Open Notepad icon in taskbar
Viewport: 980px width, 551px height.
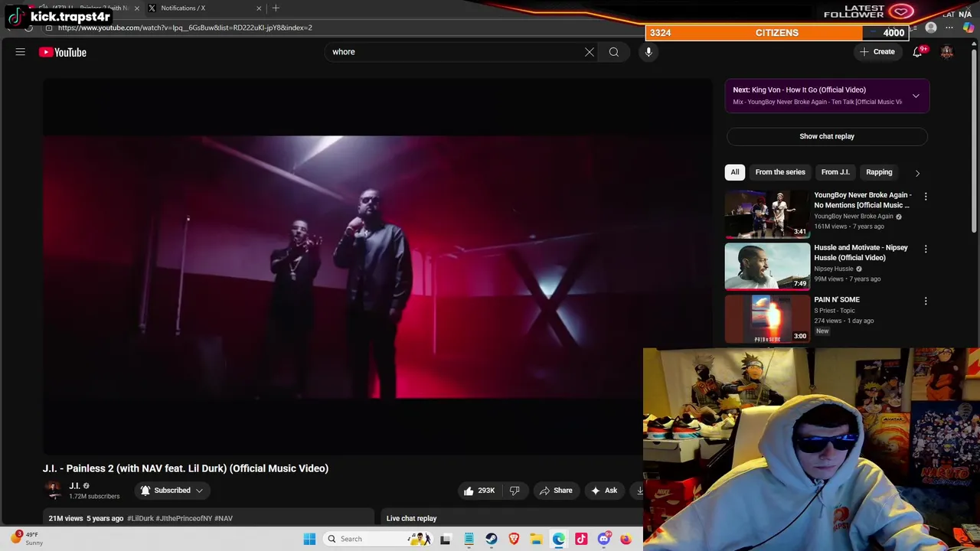tap(469, 539)
